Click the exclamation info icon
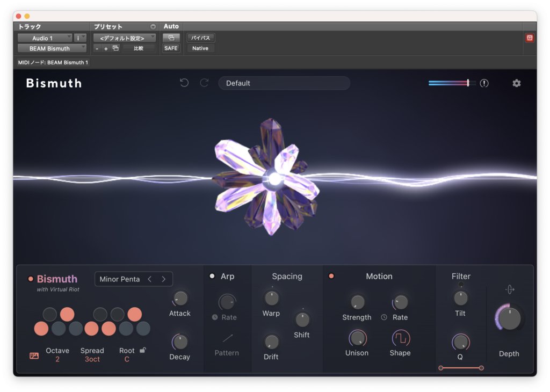 484,83
